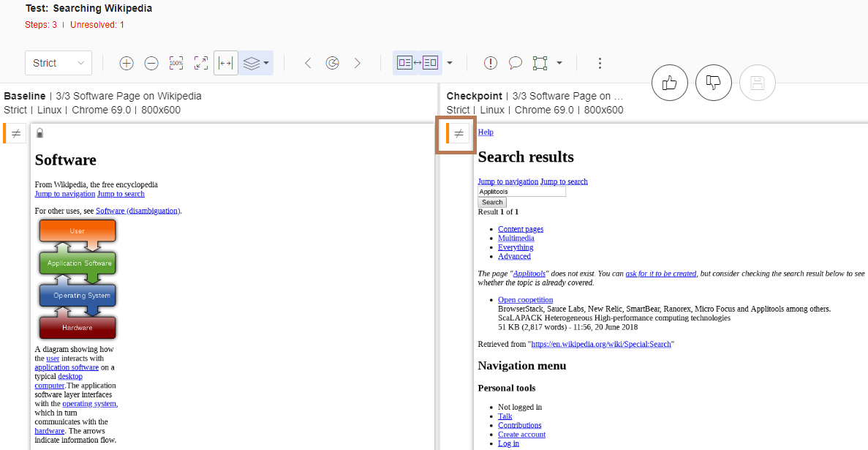Set zoom to 100% actual size

pyautogui.click(x=176, y=63)
